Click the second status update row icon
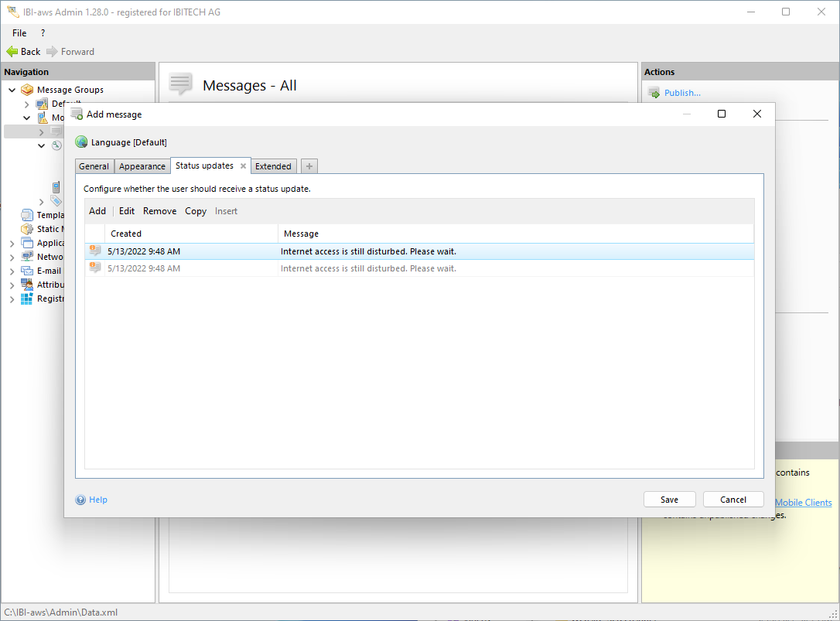The width and height of the screenshot is (840, 621). 95,268
